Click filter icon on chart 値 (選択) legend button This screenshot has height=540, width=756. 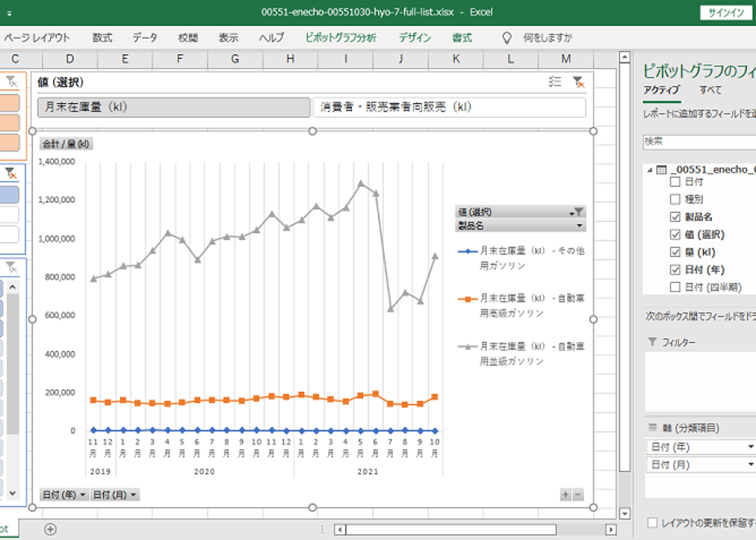[x=576, y=212]
